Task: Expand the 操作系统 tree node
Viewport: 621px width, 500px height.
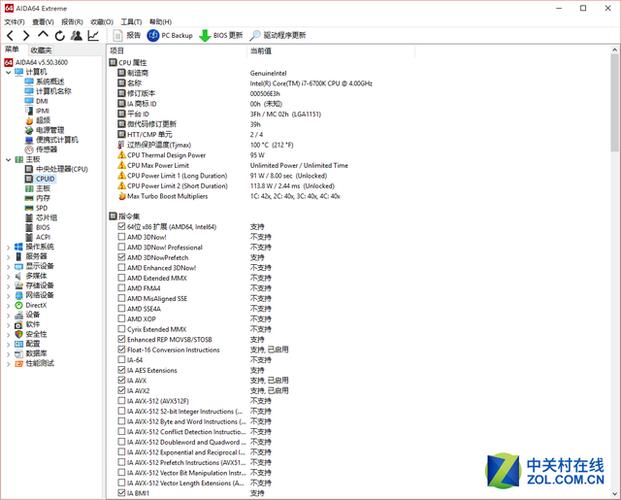Action: (8, 247)
